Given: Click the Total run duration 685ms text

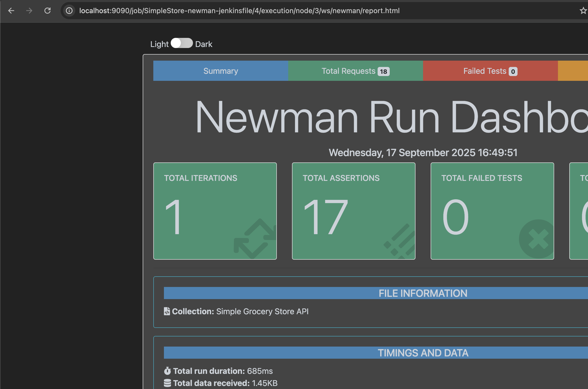Looking at the screenshot, I should [223, 371].
